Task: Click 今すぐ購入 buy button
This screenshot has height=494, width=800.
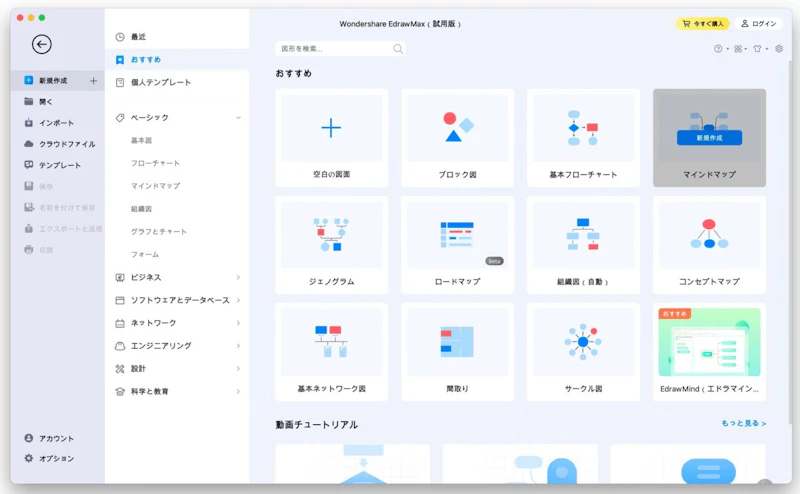Action: coord(703,23)
